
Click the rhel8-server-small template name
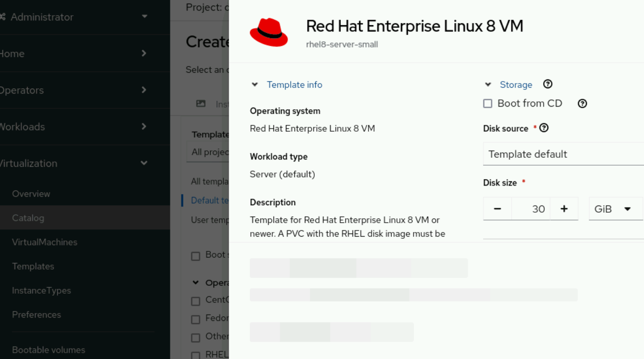click(x=342, y=44)
